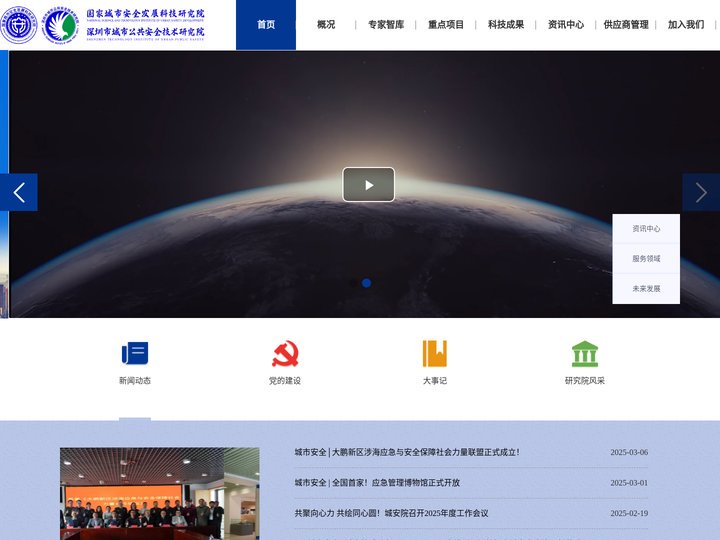
Task: Open the 供应商管理 menu item
Action: click(x=626, y=25)
